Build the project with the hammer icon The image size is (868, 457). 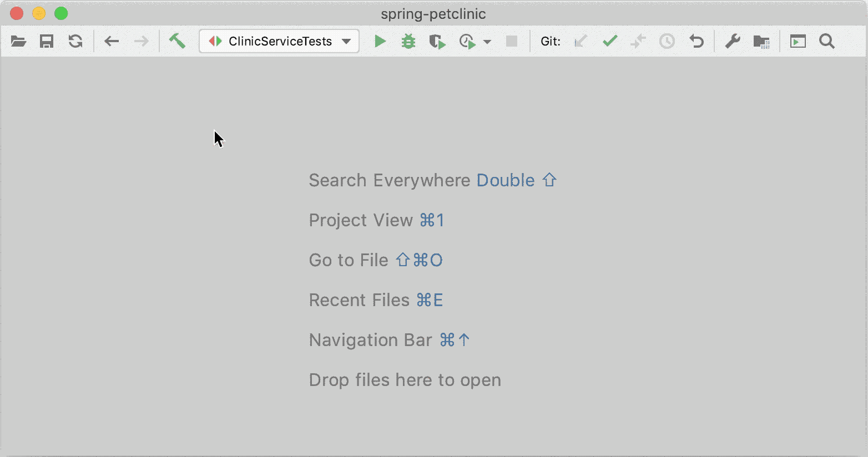(177, 41)
